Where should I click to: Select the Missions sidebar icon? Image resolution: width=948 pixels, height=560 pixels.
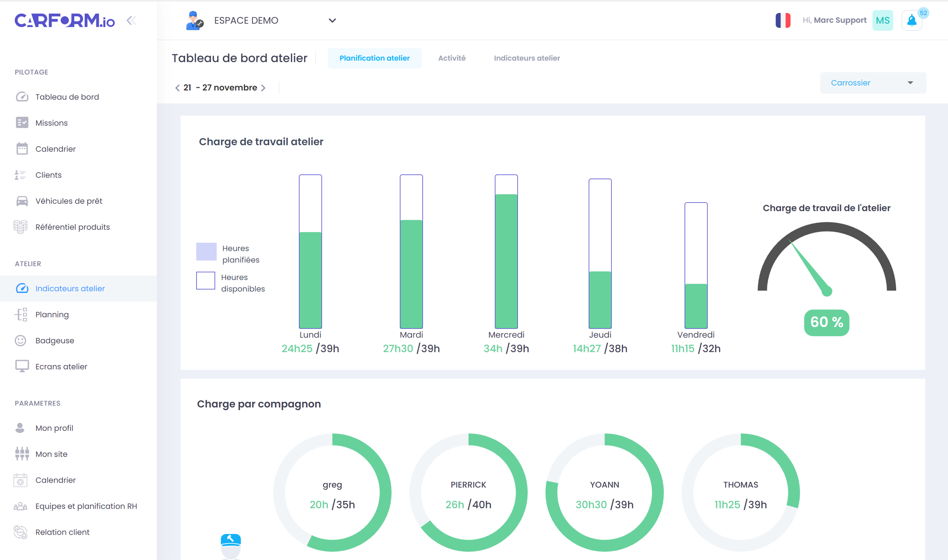(22, 122)
